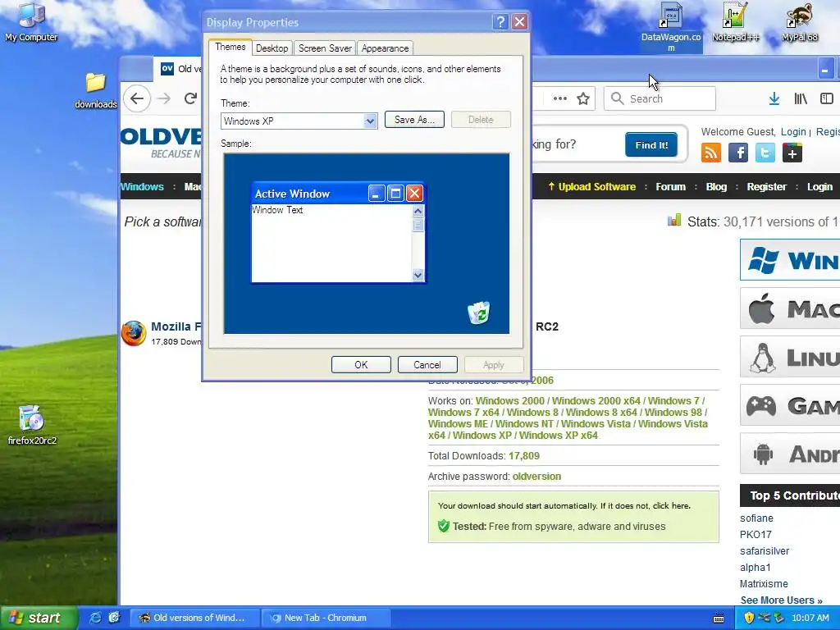This screenshot has height=630, width=840.
Task: Click the taskbar clock showing 10:07 AM
Action: click(x=810, y=618)
